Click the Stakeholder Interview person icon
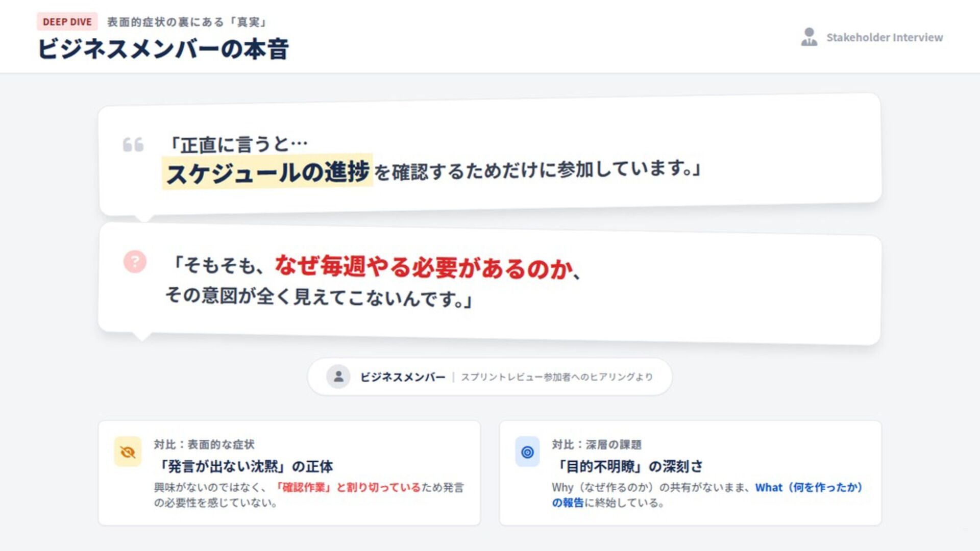The height and width of the screenshot is (551, 980). (x=809, y=37)
